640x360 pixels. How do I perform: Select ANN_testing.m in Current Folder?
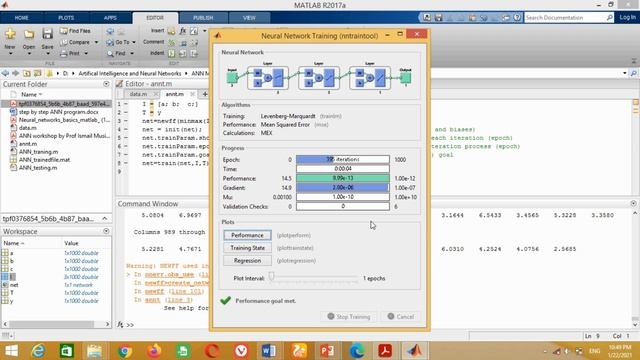pos(38,168)
